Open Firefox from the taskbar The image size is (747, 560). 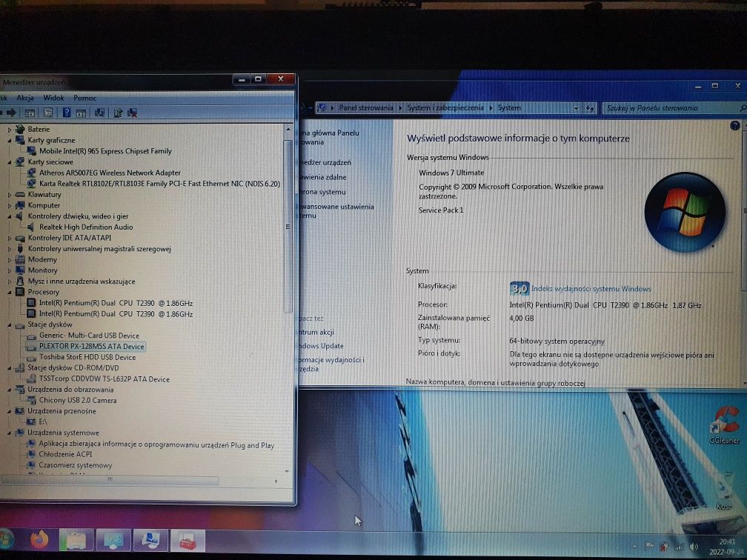click(x=40, y=541)
